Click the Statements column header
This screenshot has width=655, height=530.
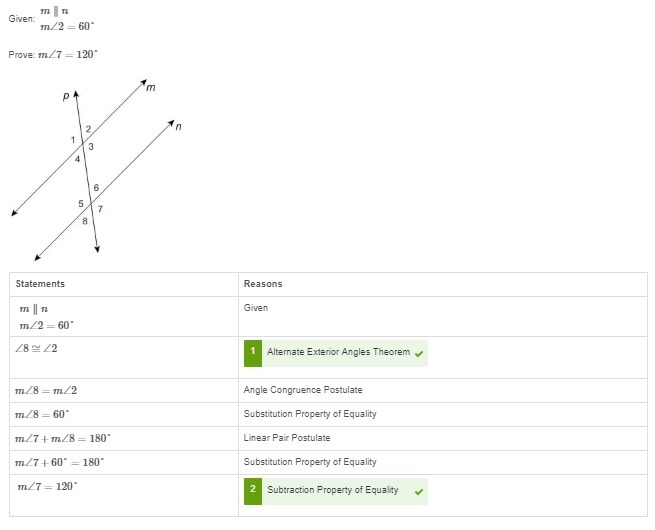coord(40,284)
